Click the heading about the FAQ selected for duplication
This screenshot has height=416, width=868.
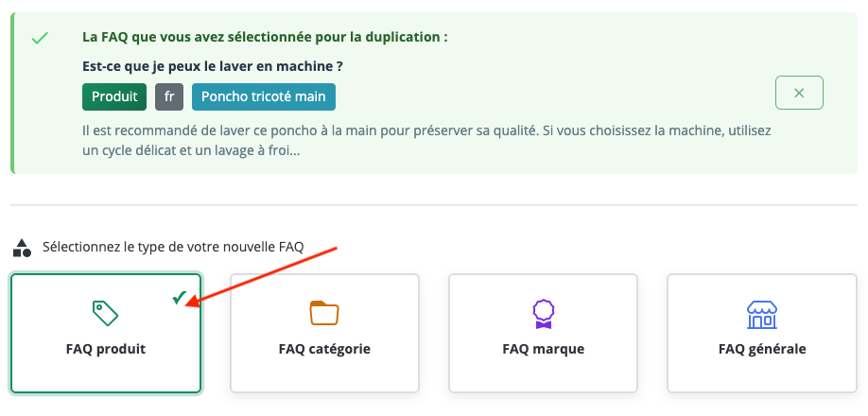[265, 38]
